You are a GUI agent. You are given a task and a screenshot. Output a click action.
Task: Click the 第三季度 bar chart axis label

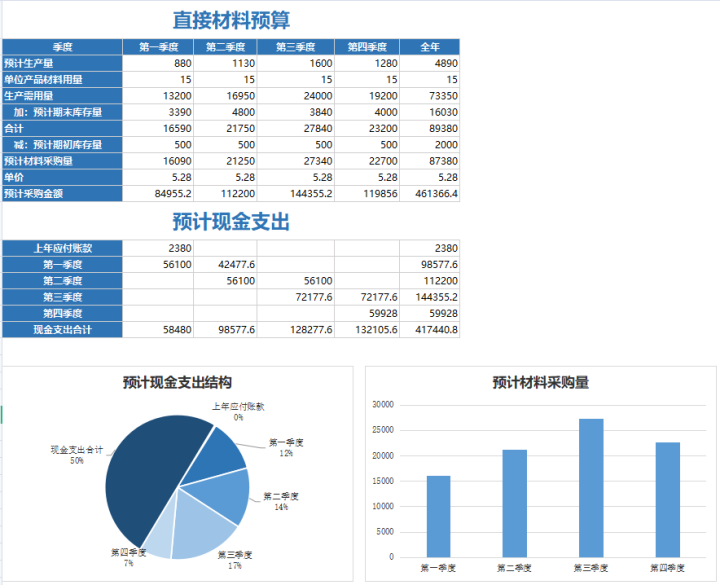[x=591, y=568]
